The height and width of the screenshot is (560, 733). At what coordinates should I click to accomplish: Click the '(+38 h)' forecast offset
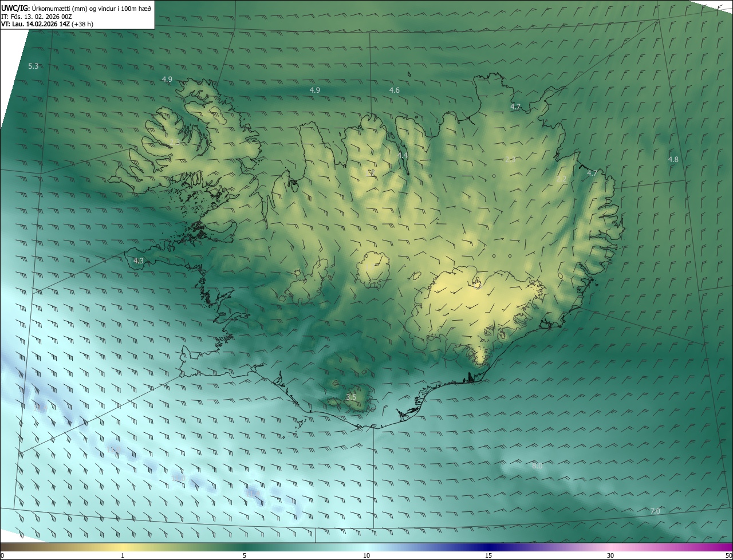coord(83,24)
